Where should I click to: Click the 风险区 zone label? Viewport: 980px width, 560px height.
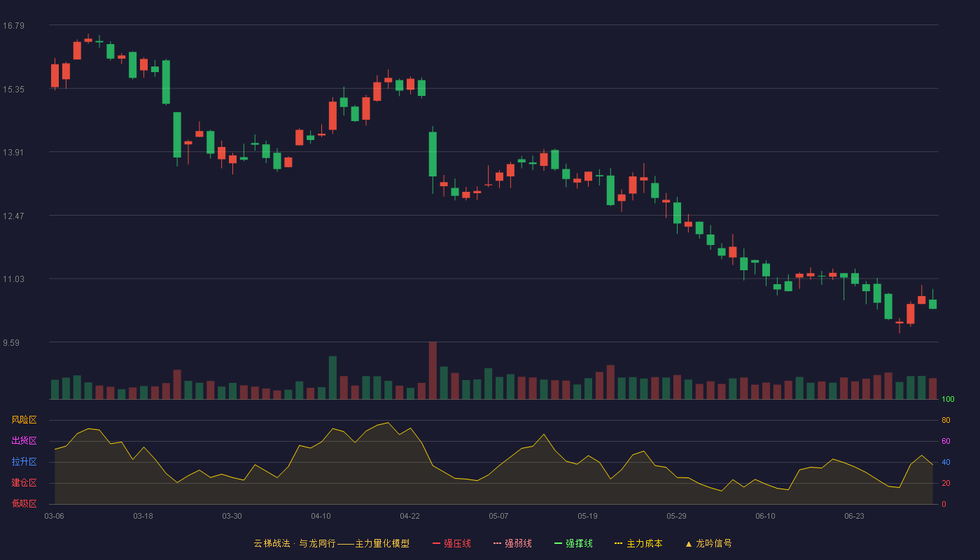(24, 420)
